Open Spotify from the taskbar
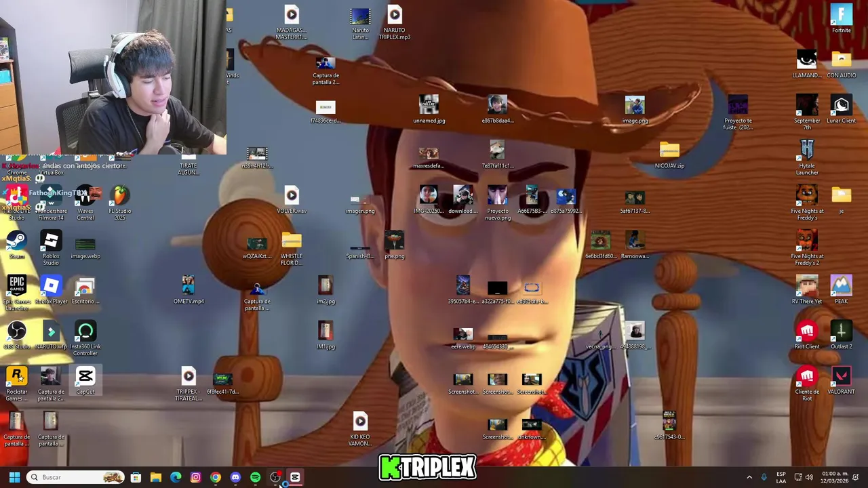868x488 pixels. 255,477
